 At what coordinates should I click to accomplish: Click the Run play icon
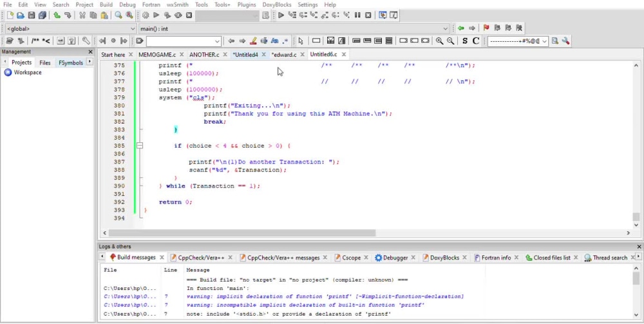(156, 15)
